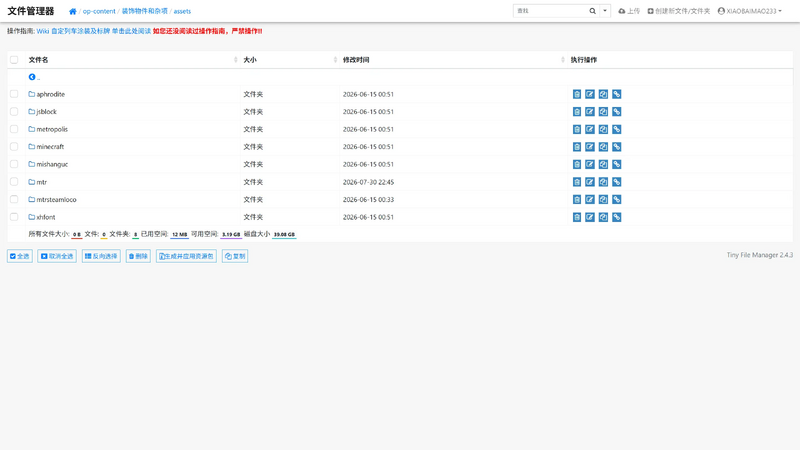
Task: Open the direct link for mishanguc
Action: pos(616,164)
